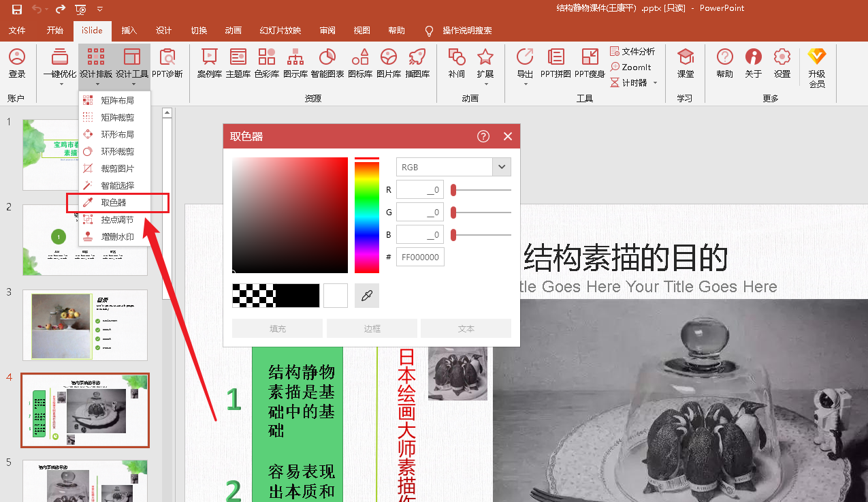
Task: Switch to the 切换 transitions tab
Action: pos(199,31)
